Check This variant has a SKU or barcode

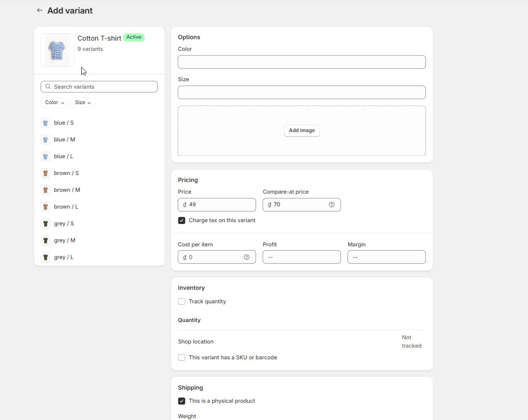(x=182, y=357)
